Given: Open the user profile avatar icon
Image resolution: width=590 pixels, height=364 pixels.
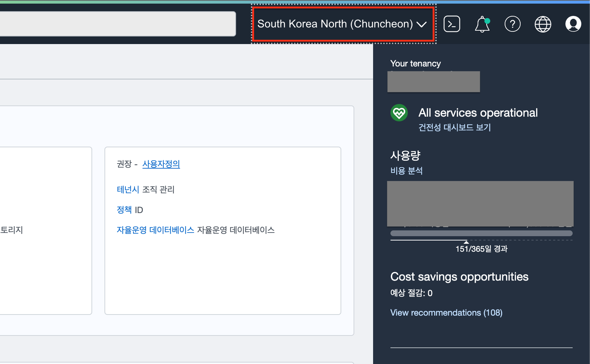Looking at the screenshot, I should click(573, 24).
